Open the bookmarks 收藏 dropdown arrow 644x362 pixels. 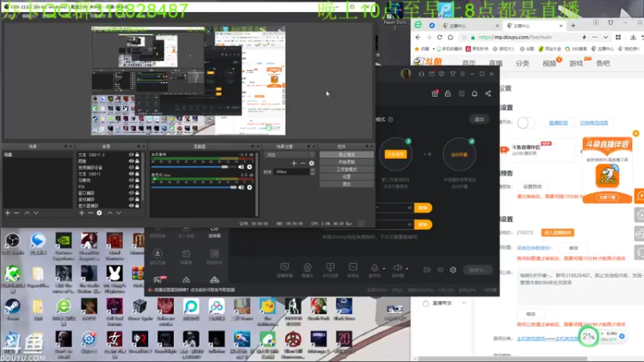tap(433, 49)
